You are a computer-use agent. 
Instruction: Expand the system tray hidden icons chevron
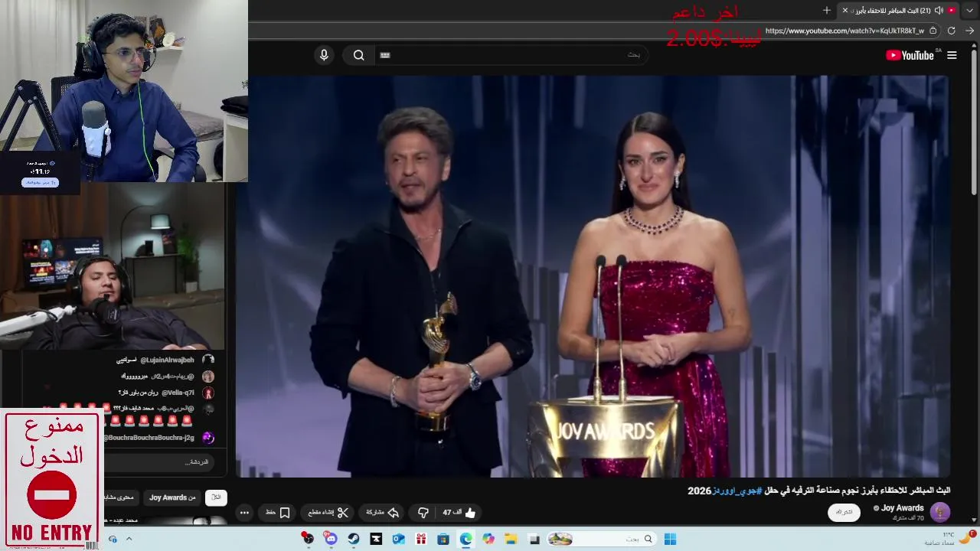(129, 540)
